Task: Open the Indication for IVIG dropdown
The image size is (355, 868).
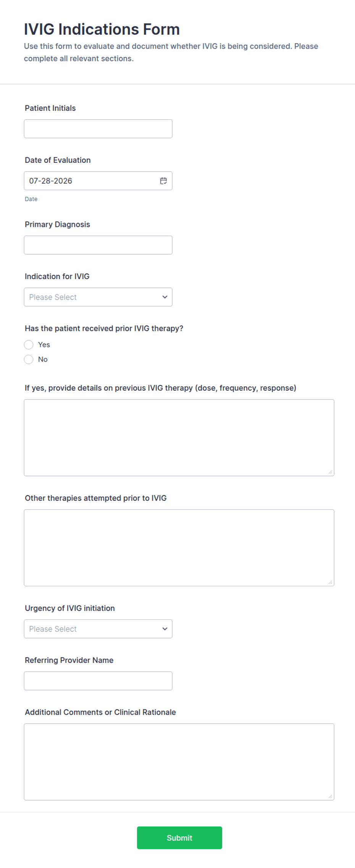Action: pyautogui.click(x=98, y=297)
